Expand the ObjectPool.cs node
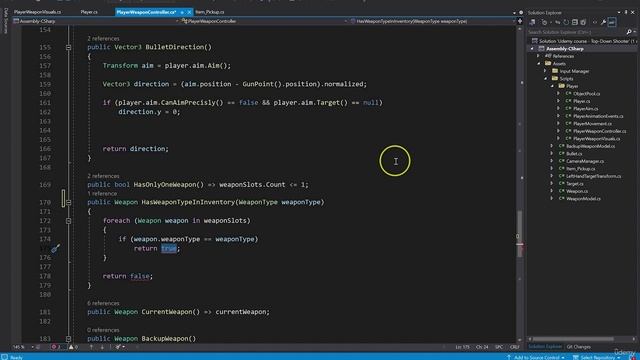Image resolution: width=640 pixels, height=360 pixels. click(x=559, y=93)
